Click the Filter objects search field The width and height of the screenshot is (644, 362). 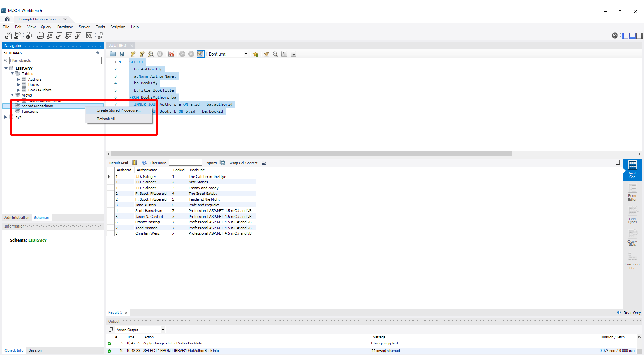(55, 60)
